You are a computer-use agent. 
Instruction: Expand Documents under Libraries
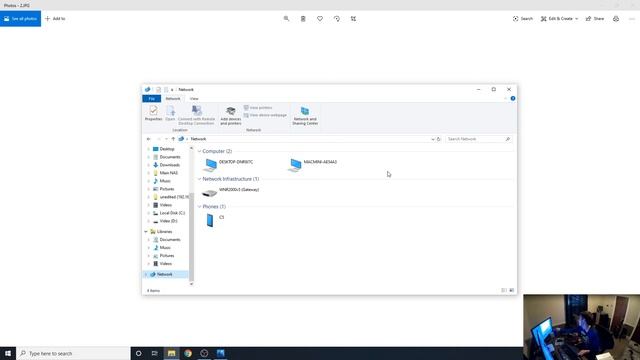coord(149,240)
